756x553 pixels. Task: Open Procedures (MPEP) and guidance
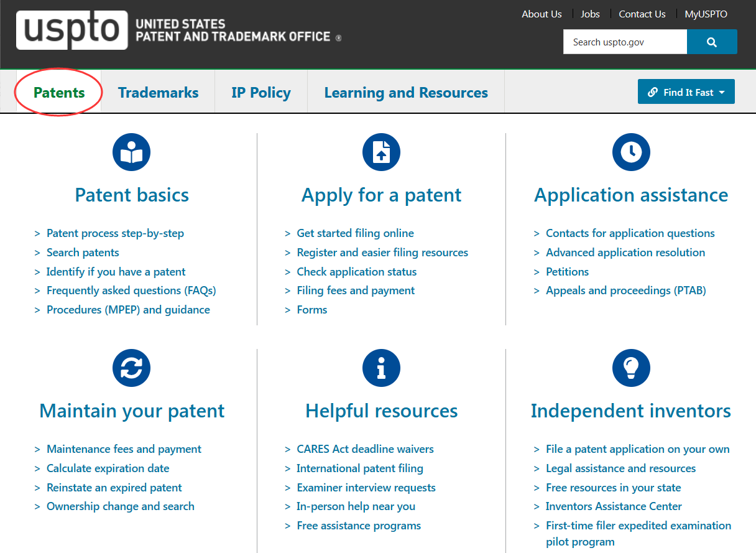[x=128, y=310]
